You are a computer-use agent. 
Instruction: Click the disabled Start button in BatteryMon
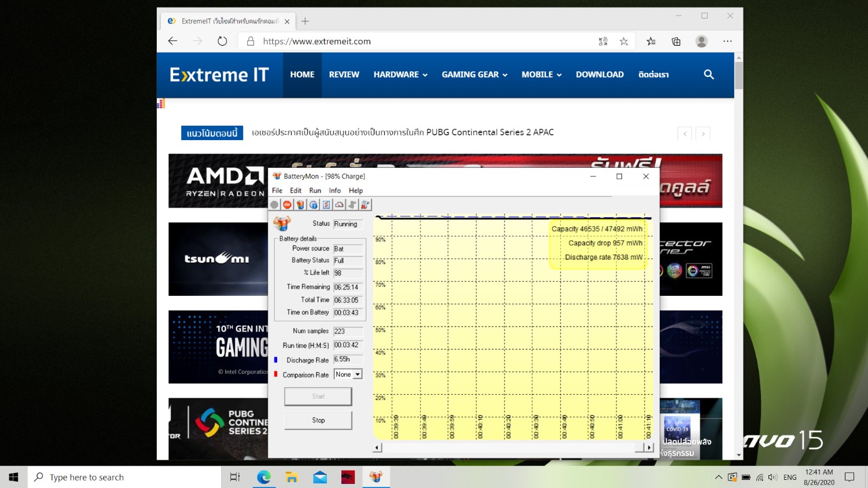[318, 397]
